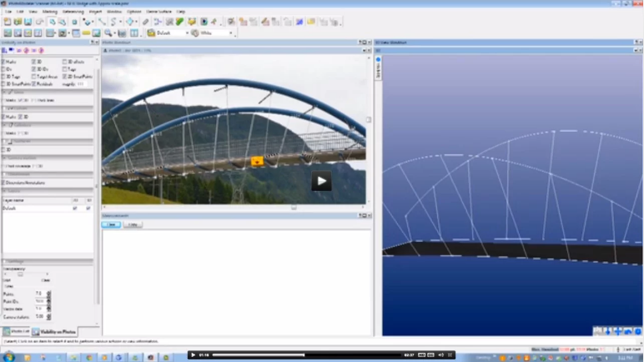644x362 pixels.
Task: Click play in the video control bar
Action: coord(193,355)
